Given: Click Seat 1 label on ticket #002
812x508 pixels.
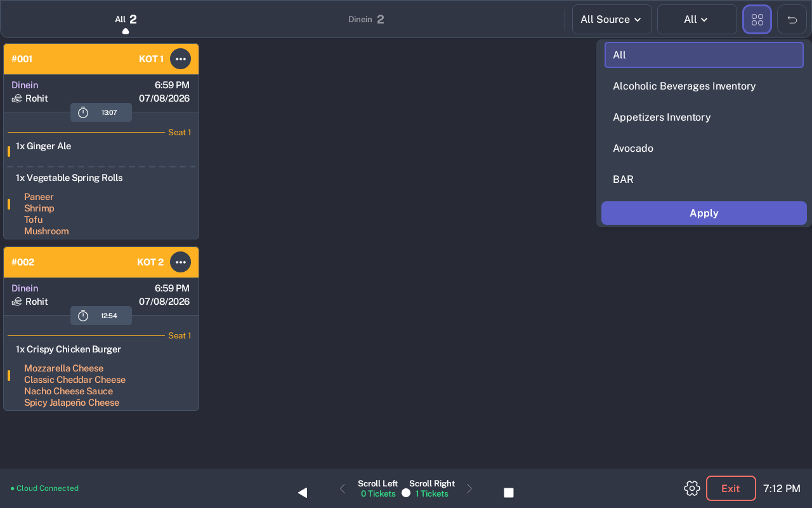Looking at the screenshot, I should coord(180,336).
